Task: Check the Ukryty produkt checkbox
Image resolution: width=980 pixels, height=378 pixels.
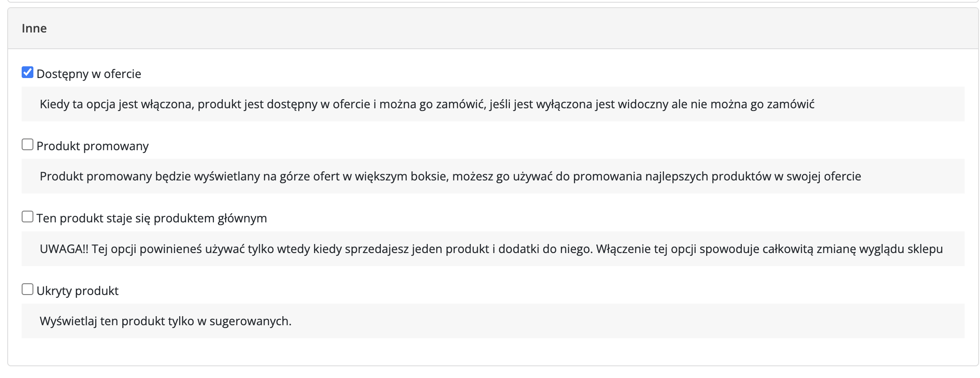Action: (x=28, y=289)
